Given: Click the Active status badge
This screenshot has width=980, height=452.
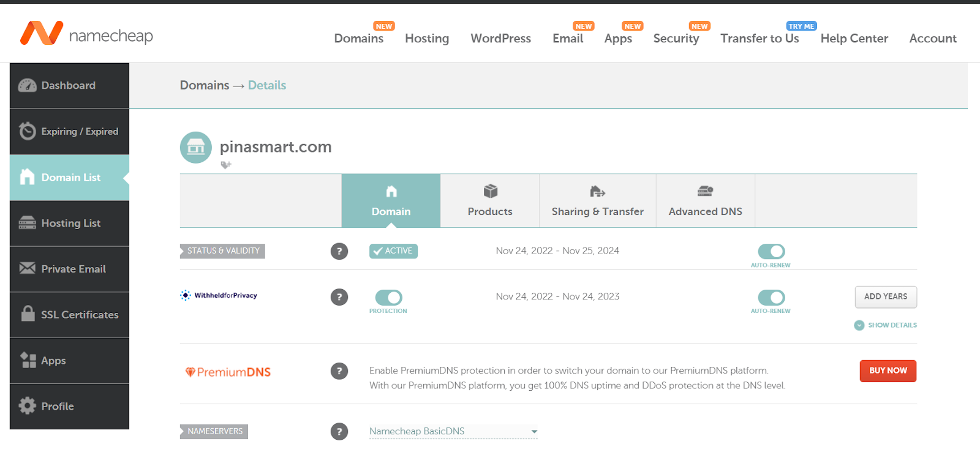Looking at the screenshot, I should point(393,251).
